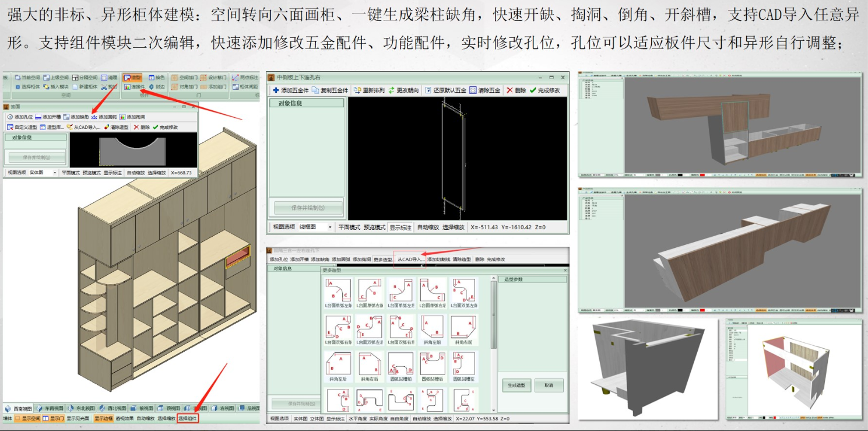The height and width of the screenshot is (431, 868).
Task: Switch to the 顶视图 tab
Action: [168, 409]
